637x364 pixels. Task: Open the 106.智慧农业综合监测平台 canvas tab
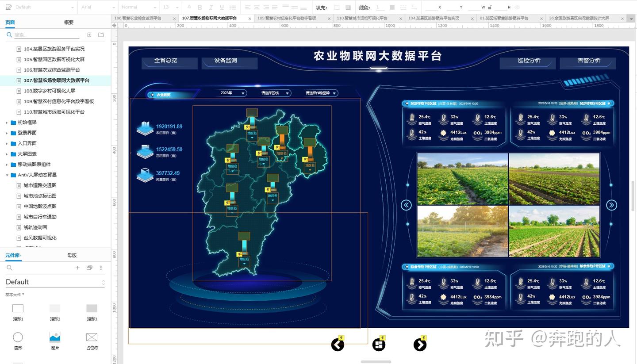point(138,18)
